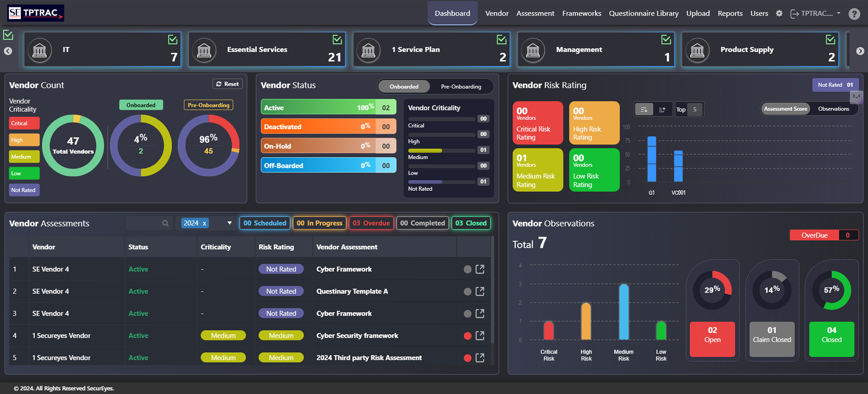868x394 pixels.
Task: Open the external link icon for SE Vendor 4
Action: pos(480,269)
